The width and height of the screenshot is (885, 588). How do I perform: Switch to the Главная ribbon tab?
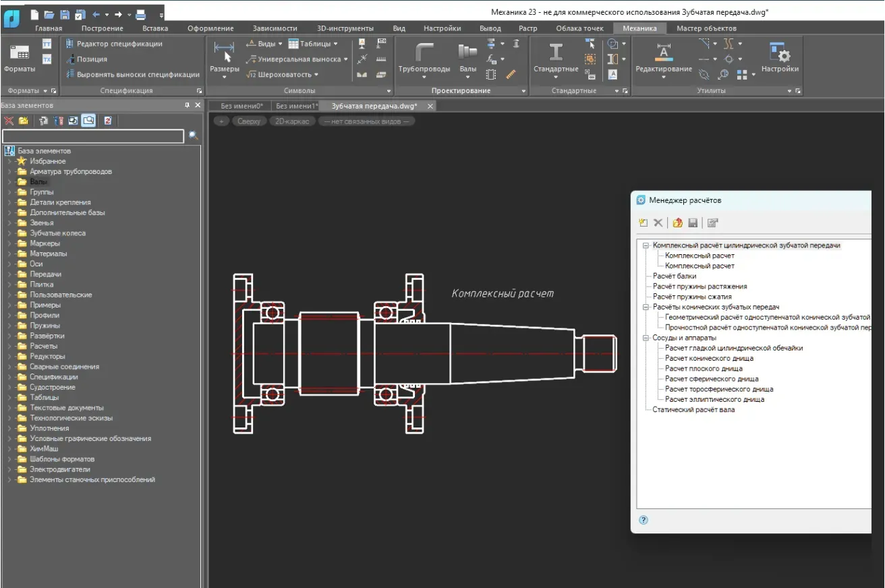click(49, 28)
